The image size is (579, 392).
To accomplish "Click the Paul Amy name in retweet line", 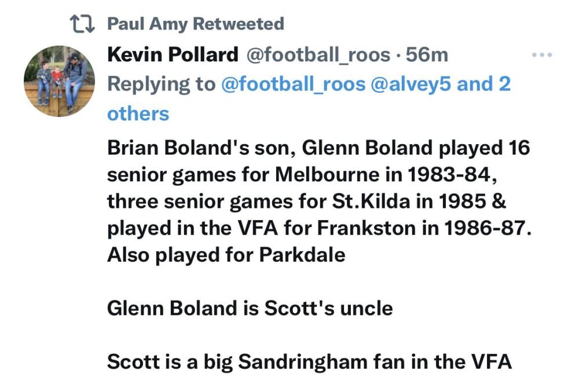I will point(148,24).
